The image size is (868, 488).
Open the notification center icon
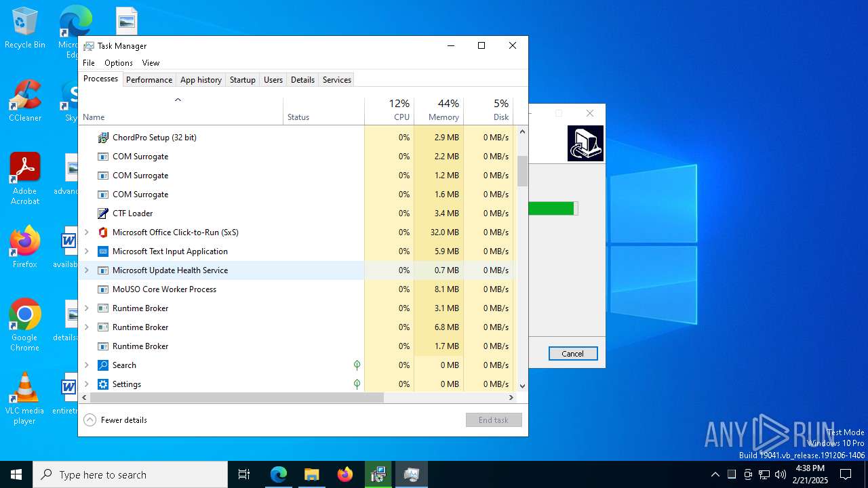point(846,474)
